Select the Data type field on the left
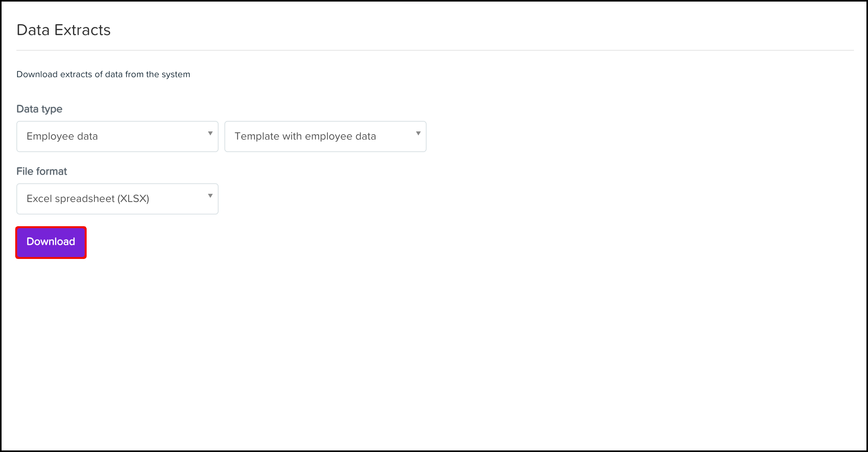868x452 pixels. (x=117, y=136)
